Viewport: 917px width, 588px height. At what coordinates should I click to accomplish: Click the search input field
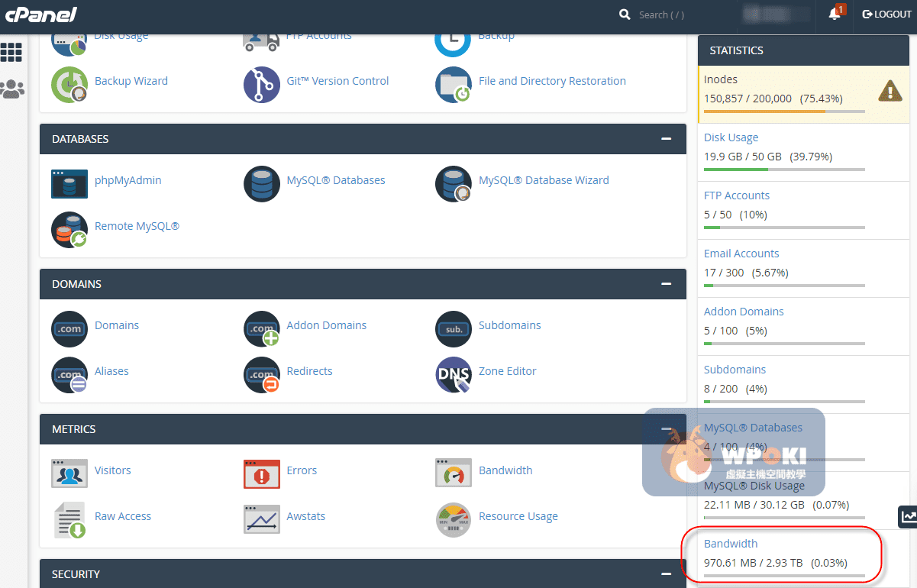[680, 15]
